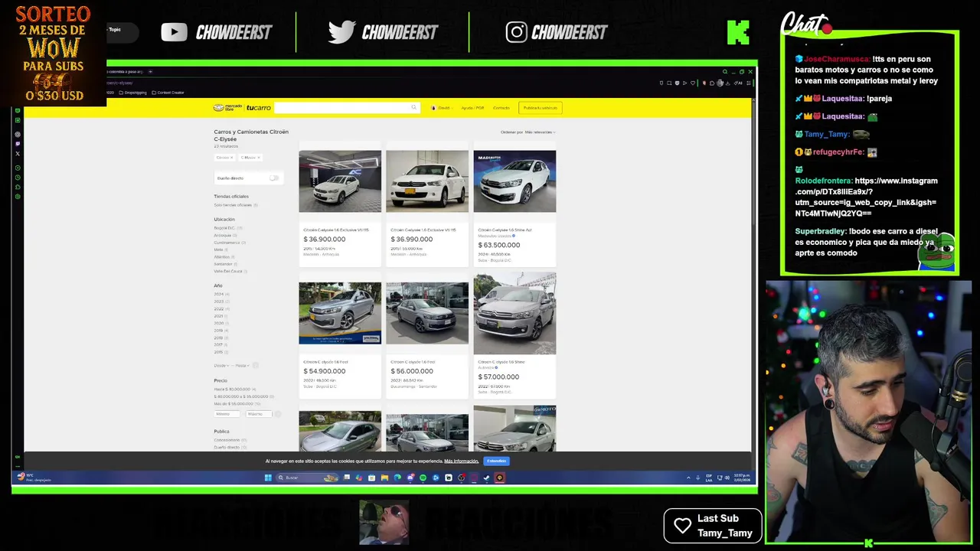Image resolution: width=980 pixels, height=551 pixels.
Task: Click the weather widget on the taskbar
Action: pyautogui.click(x=34, y=478)
